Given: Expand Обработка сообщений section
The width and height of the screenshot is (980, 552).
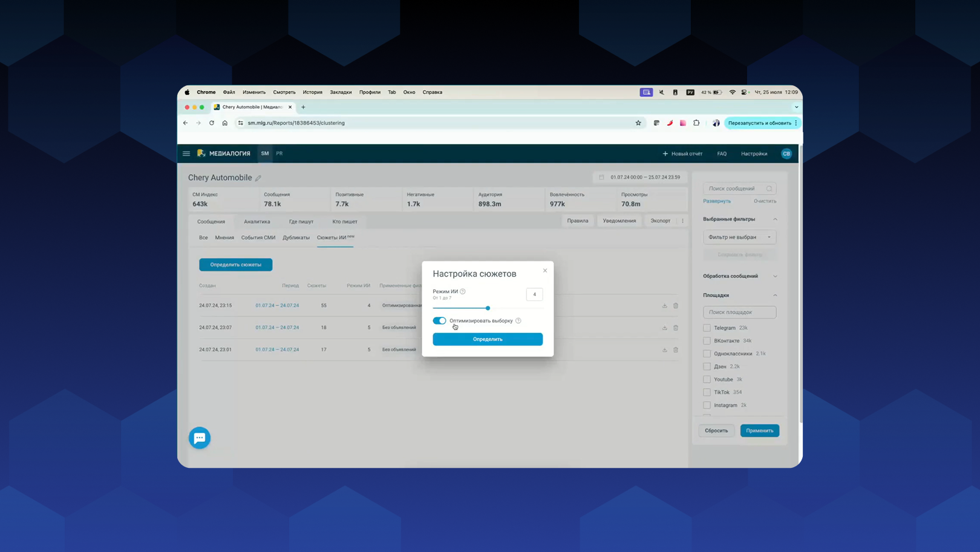Looking at the screenshot, I should point(775,276).
